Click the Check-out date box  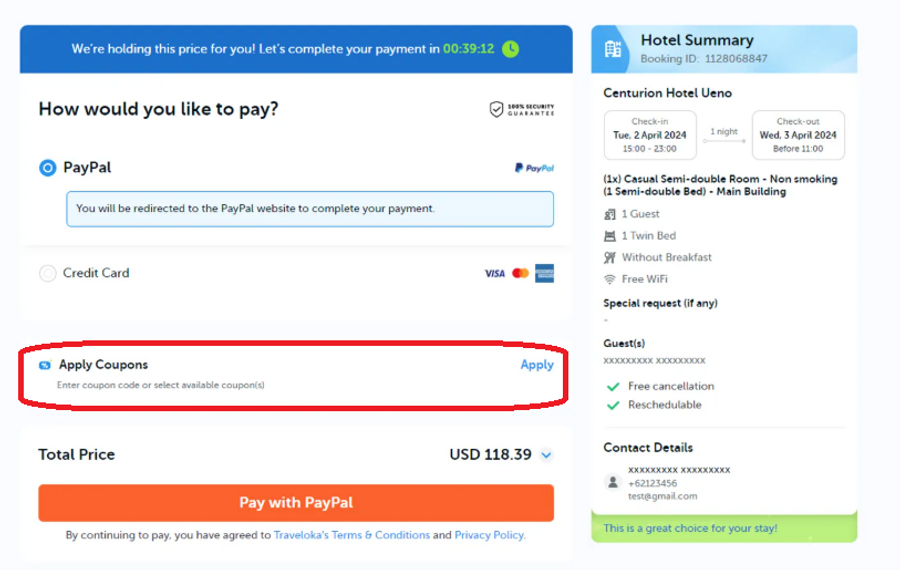click(x=798, y=135)
